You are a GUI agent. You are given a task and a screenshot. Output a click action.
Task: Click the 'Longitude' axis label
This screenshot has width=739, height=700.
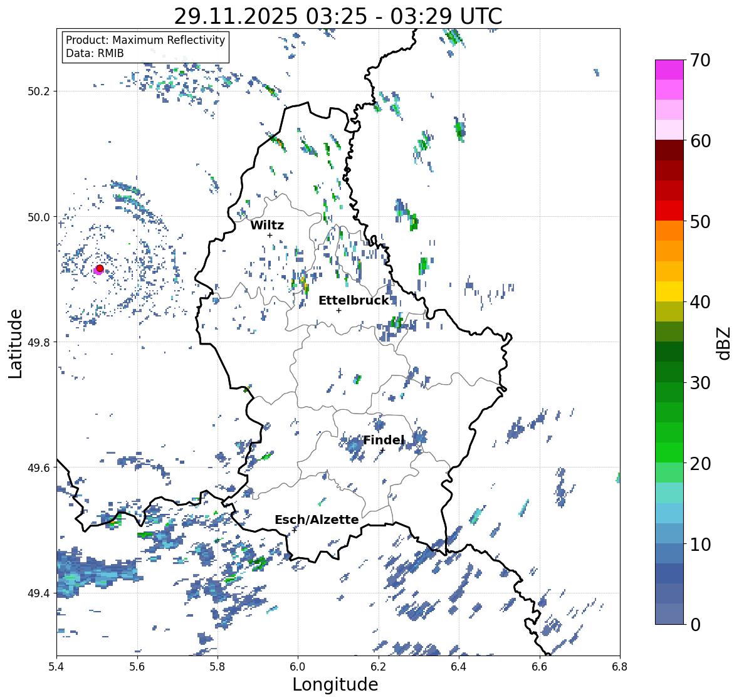point(335,684)
